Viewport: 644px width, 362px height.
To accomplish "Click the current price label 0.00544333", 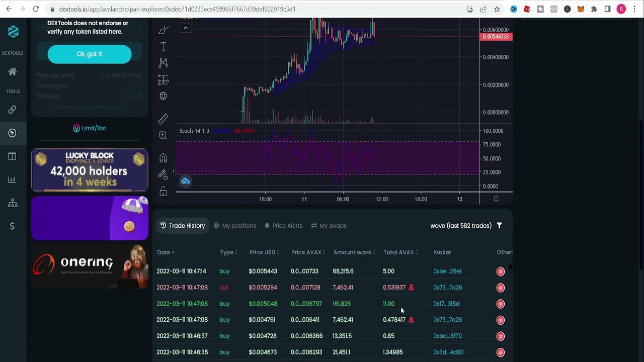I will click(x=496, y=37).
